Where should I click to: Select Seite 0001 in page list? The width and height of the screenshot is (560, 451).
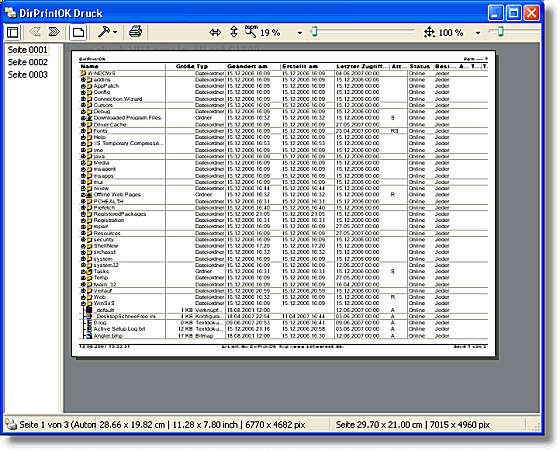(28, 50)
